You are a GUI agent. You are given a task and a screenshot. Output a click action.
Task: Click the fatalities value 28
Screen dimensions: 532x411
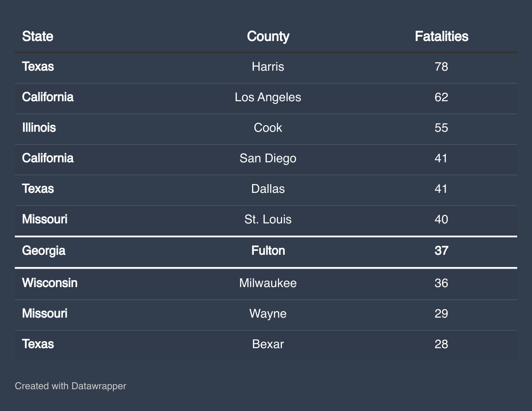(x=441, y=344)
